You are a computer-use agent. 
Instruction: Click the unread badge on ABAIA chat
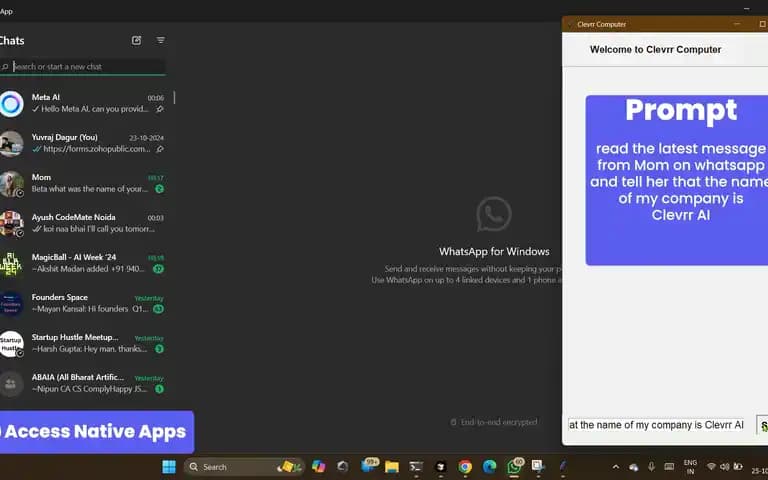[159, 389]
